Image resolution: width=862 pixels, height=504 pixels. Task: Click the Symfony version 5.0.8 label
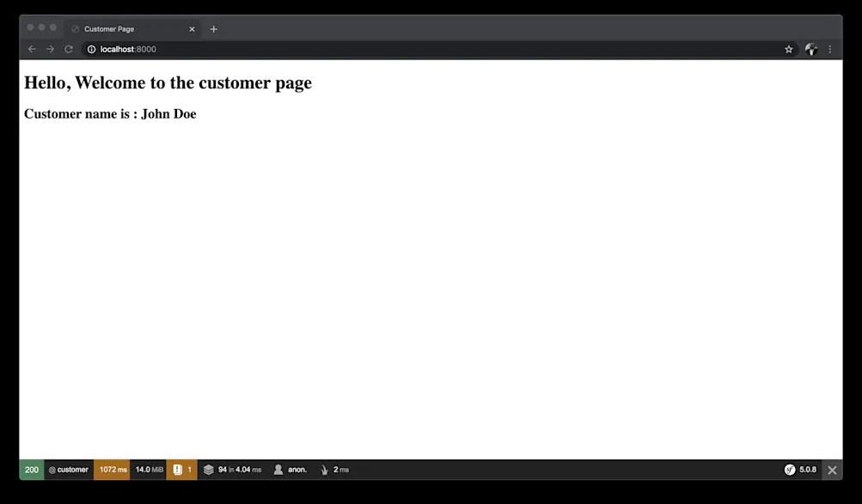pos(806,470)
